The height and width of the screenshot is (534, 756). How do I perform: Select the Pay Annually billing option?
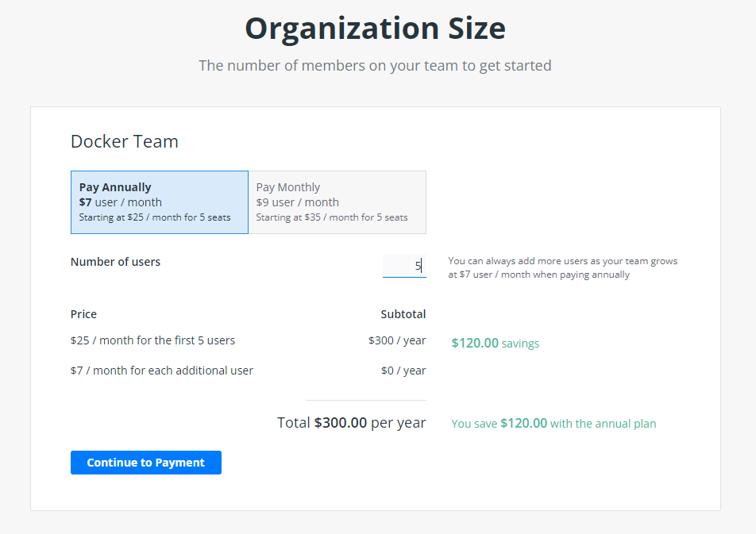pos(160,202)
